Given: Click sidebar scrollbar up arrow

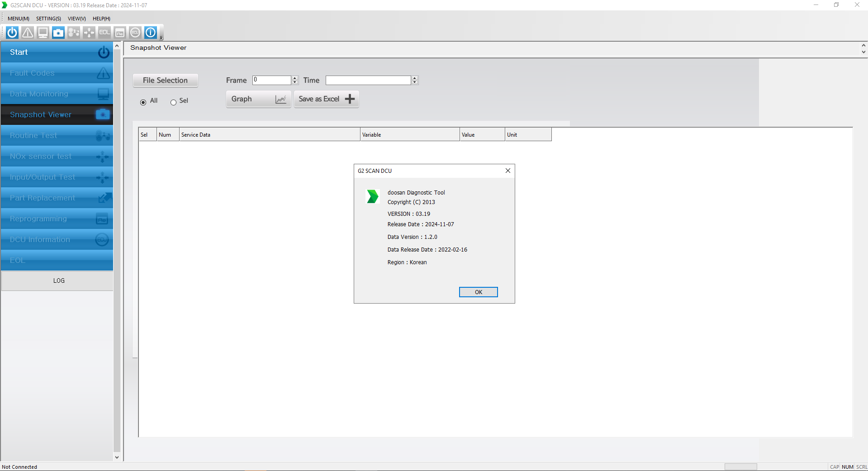Looking at the screenshot, I should click(117, 46).
